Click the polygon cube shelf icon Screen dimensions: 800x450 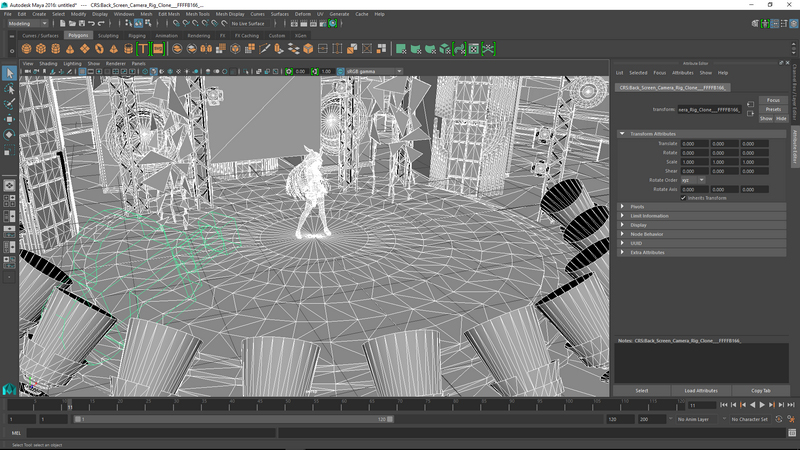[x=41, y=48]
